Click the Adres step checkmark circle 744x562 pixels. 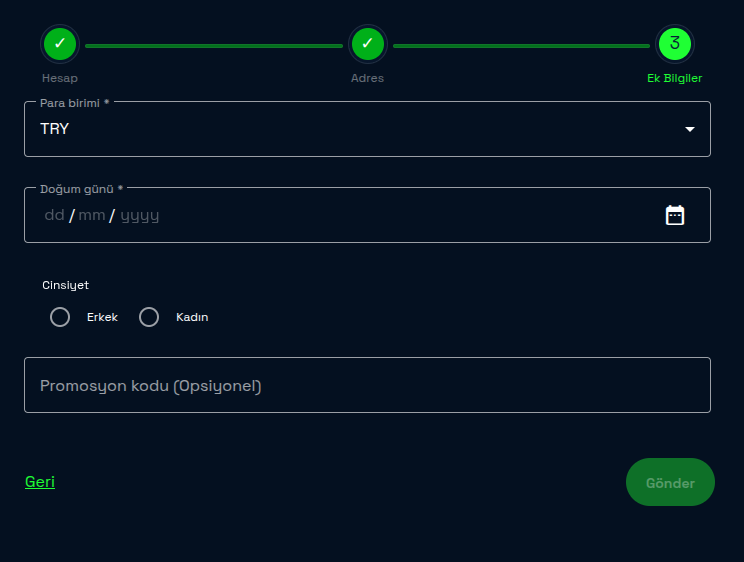367,44
